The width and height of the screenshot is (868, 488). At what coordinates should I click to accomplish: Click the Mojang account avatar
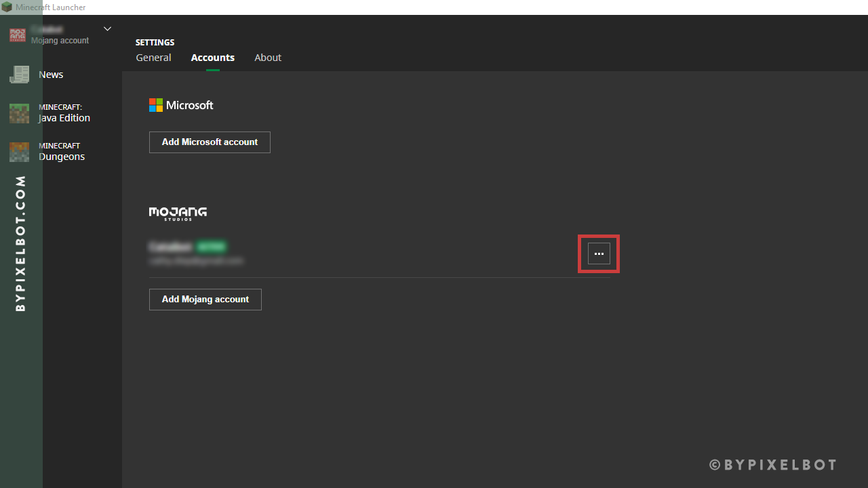pos(17,35)
